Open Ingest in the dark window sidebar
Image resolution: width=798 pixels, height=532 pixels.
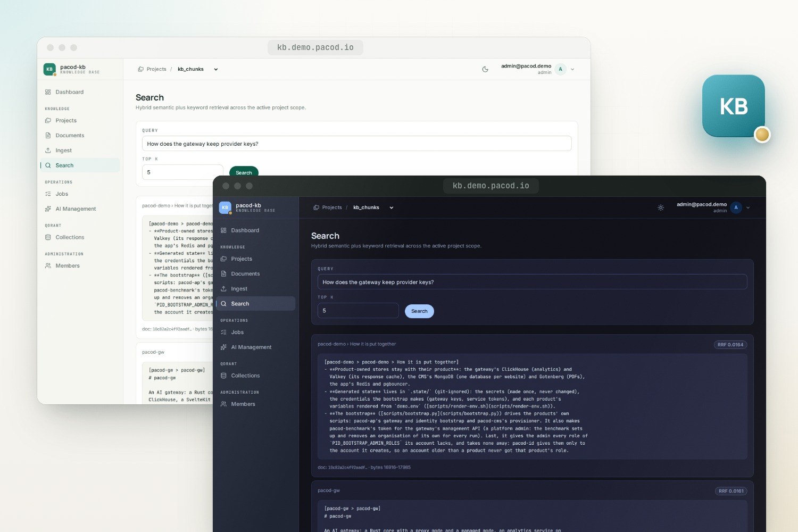(255, 289)
